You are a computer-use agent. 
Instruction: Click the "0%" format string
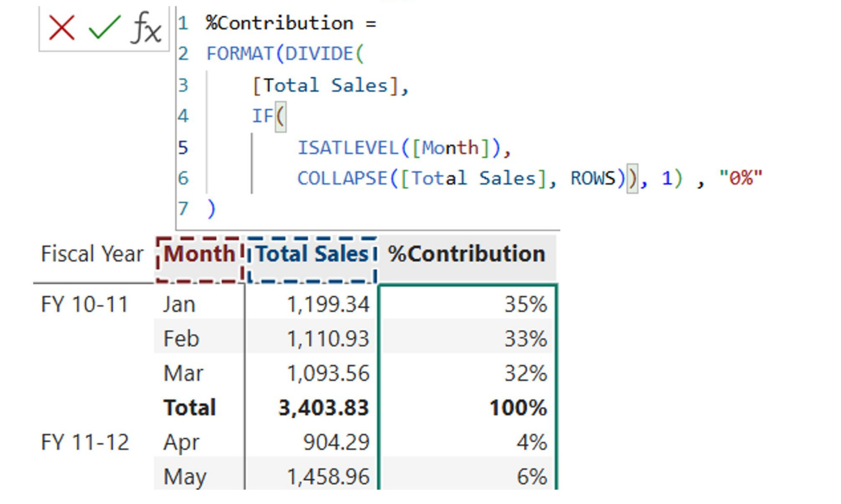pyautogui.click(x=740, y=178)
